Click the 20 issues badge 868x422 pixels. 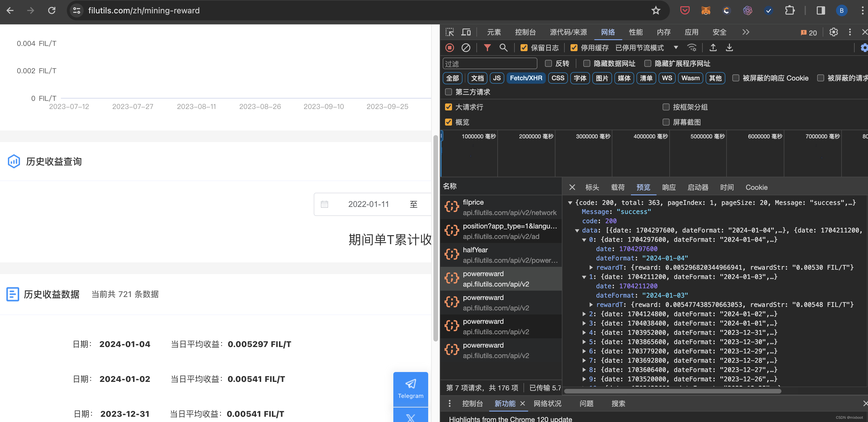tap(808, 32)
